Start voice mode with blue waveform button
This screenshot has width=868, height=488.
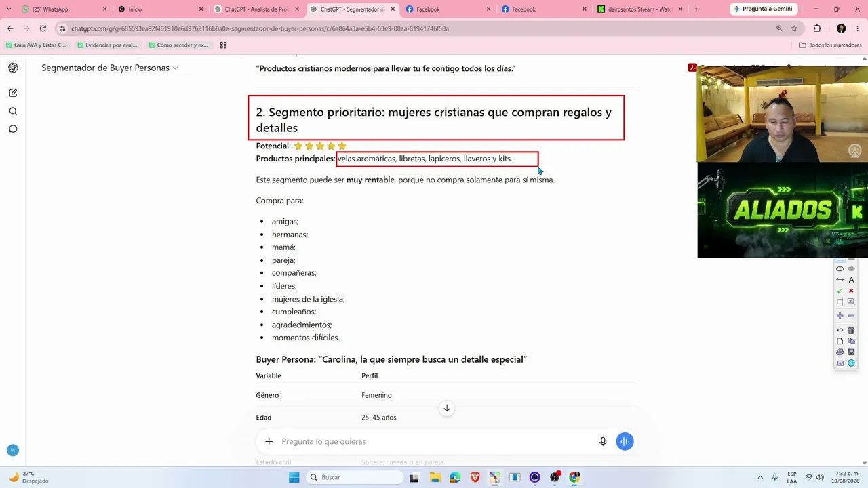tap(625, 441)
